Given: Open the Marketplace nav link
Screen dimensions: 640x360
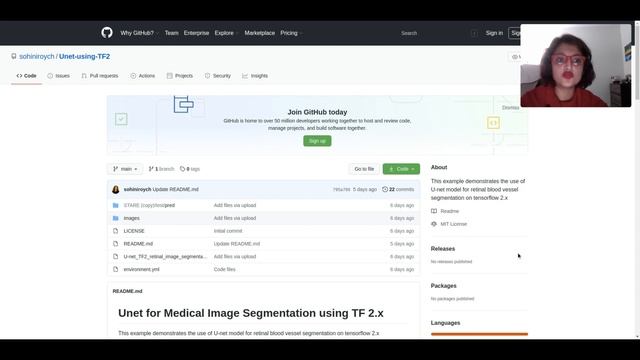Looking at the screenshot, I should point(260,33).
